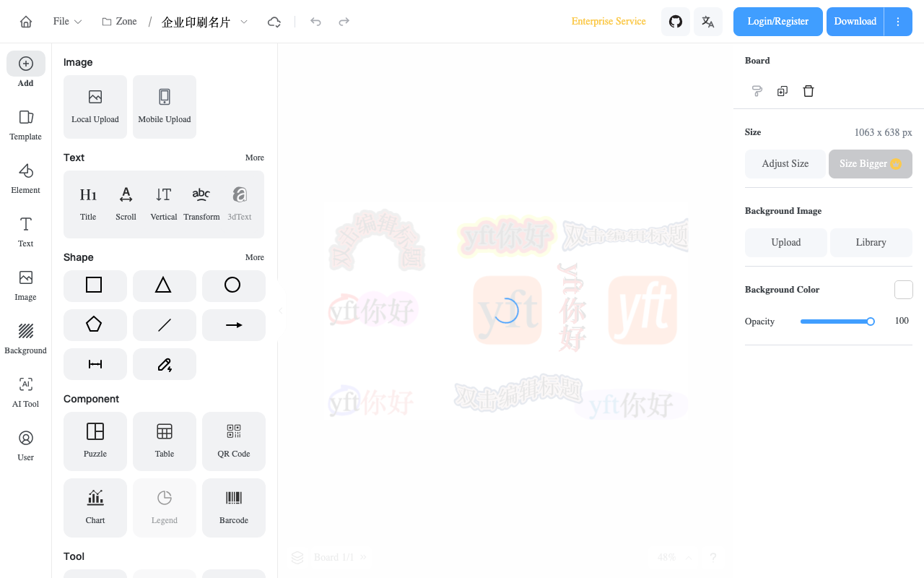The height and width of the screenshot is (578, 924).
Task: Click the Adjust Size button
Action: point(785,164)
